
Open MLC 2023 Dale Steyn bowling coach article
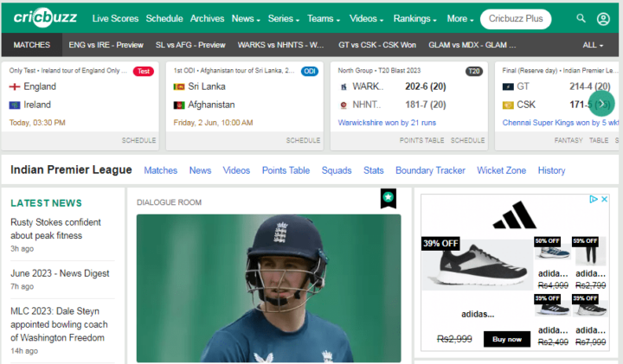coord(59,324)
